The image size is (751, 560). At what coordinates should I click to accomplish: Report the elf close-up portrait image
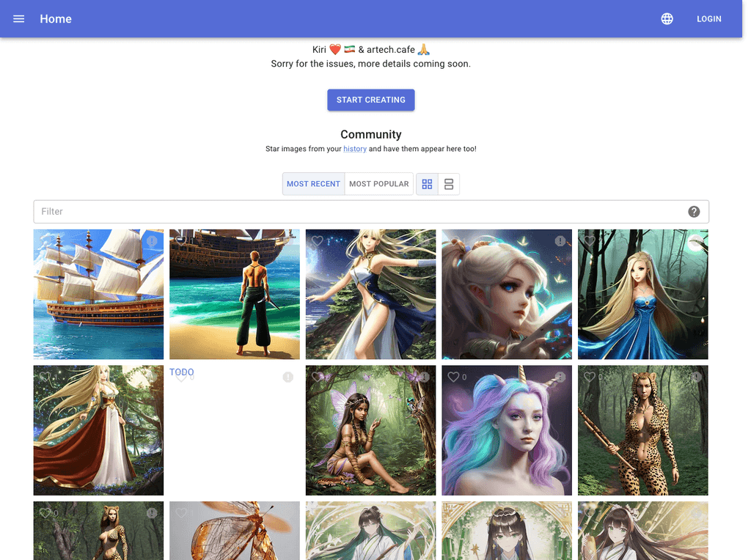click(x=560, y=241)
